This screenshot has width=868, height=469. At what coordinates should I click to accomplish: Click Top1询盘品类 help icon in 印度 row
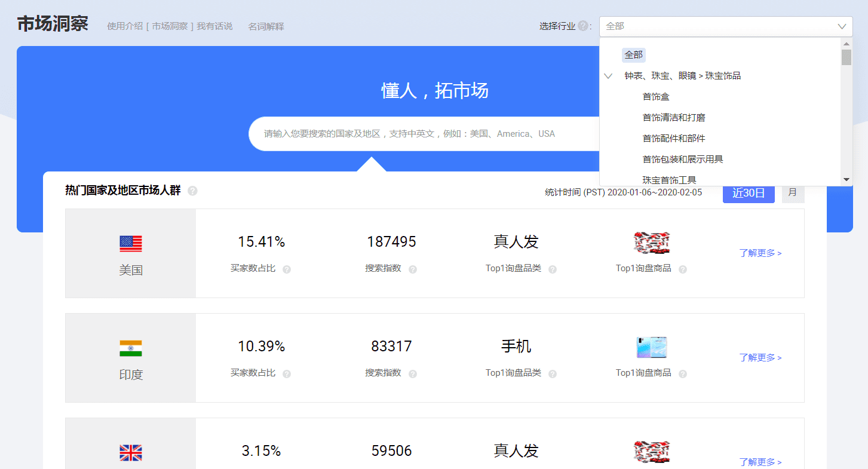pyautogui.click(x=553, y=374)
